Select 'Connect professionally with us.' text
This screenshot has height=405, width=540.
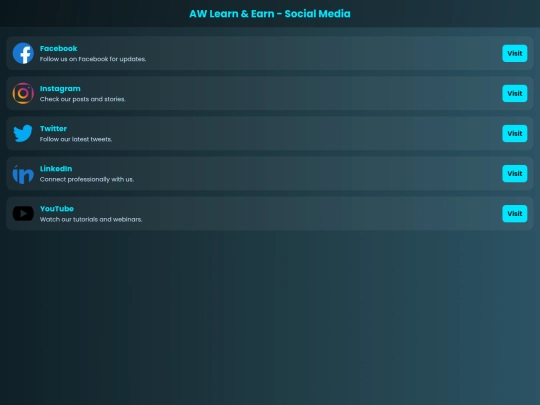pos(87,179)
